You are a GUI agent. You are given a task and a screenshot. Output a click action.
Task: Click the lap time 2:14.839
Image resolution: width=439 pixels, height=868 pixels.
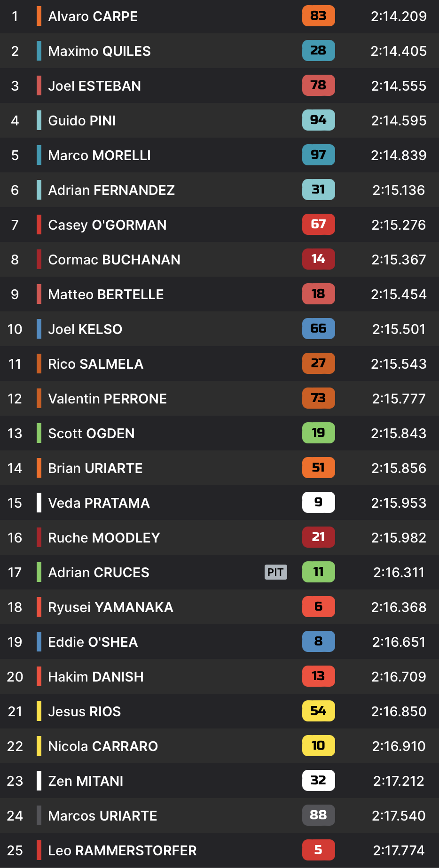tap(399, 155)
